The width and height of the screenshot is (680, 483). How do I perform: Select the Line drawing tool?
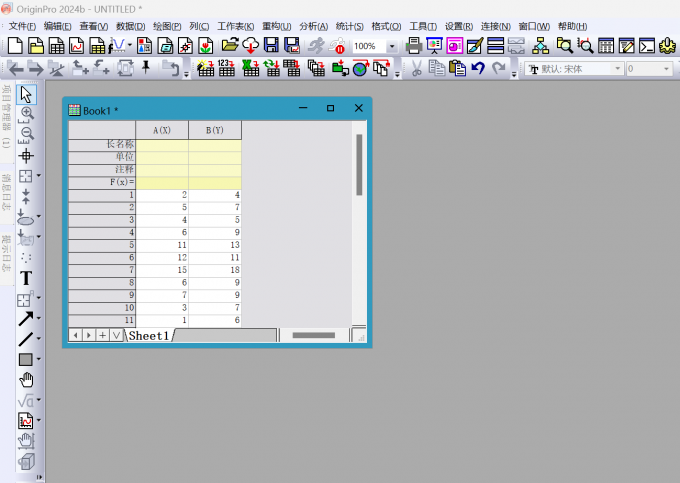[x=25, y=339]
